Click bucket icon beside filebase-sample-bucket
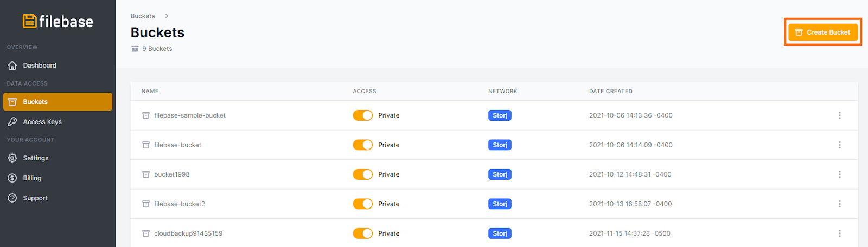The image size is (868, 247). tap(146, 115)
